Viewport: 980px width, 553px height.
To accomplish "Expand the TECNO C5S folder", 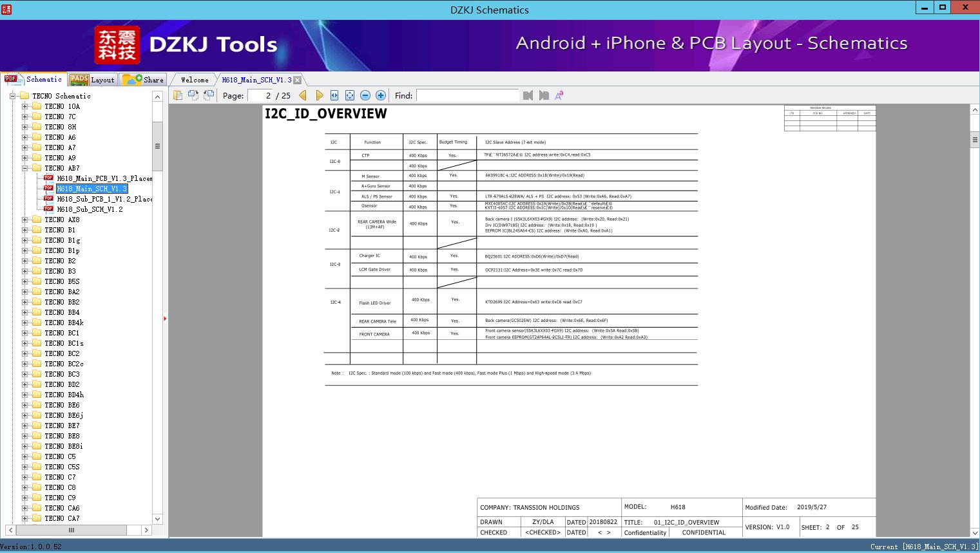I will coord(25,467).
